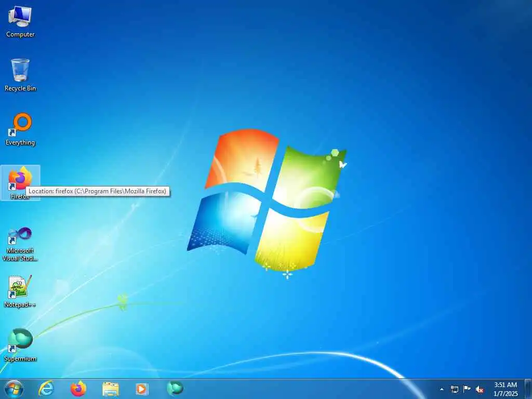
Task: Click the Show Desktop button
Action: click(x=528, y=389)
